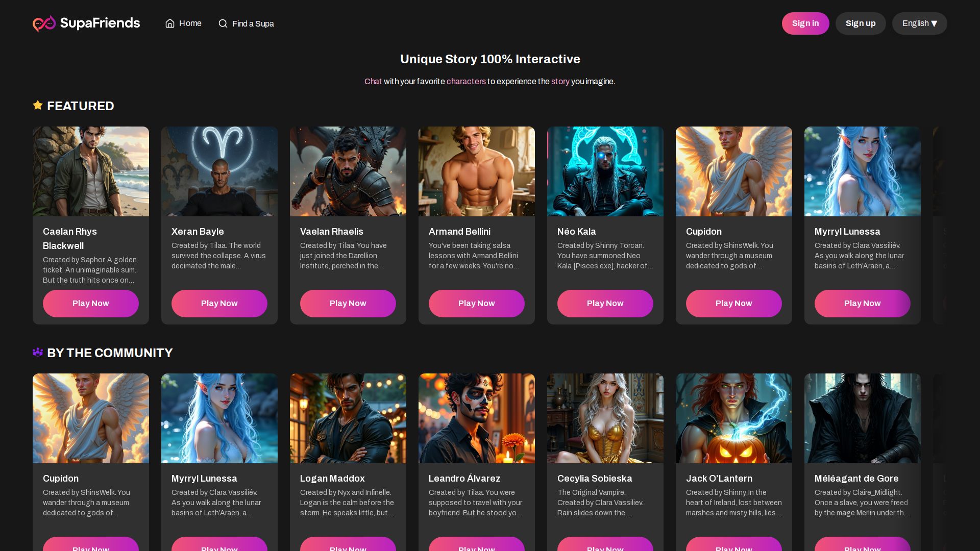
Task: Click the Sign up button
Action: click(860, 23)
